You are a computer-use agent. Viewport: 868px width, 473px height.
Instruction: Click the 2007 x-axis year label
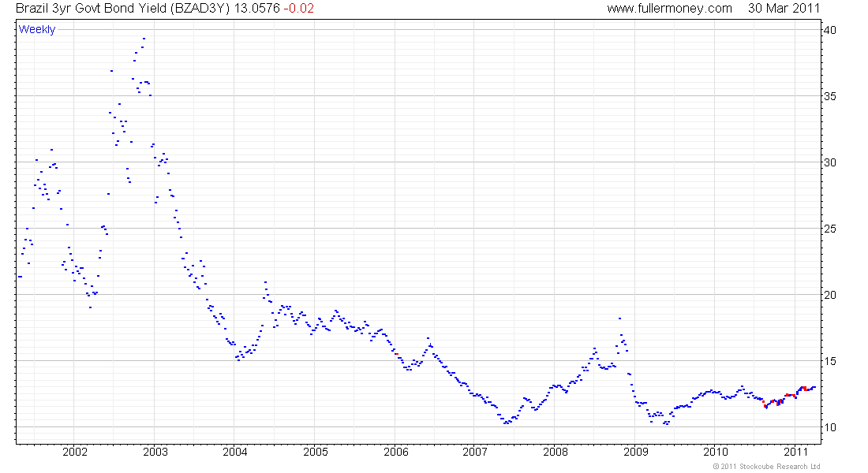pos(475,452)
